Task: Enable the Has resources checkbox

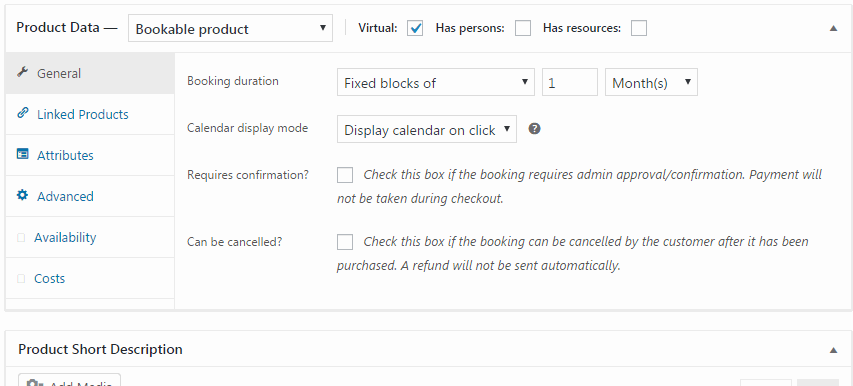Action: tap(639, 28)
